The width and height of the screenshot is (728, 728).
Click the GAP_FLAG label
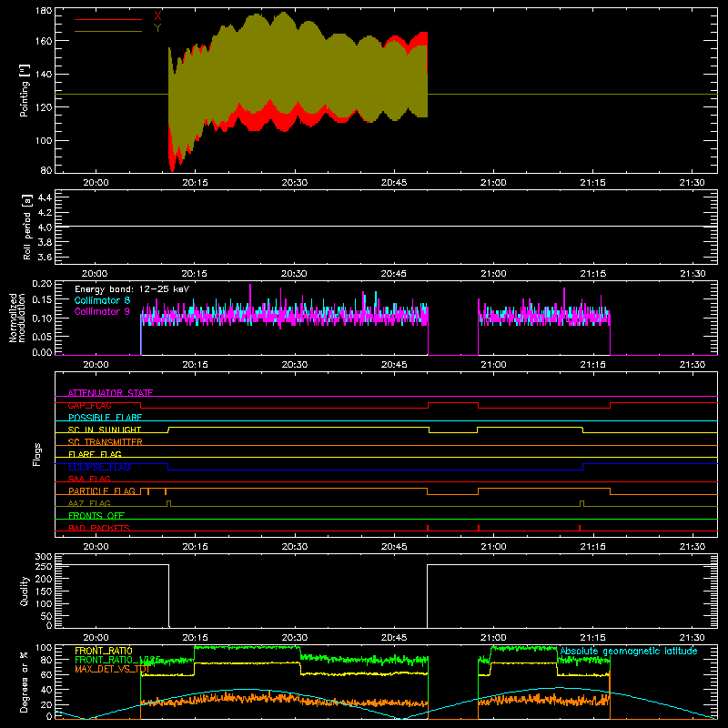pyautogui.click(x=89, y=405)
